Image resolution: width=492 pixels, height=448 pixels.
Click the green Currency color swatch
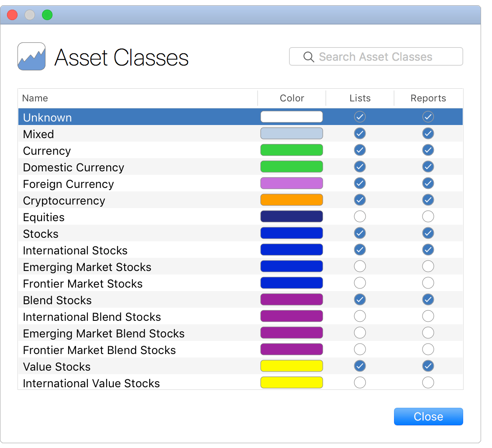(291, 150)
